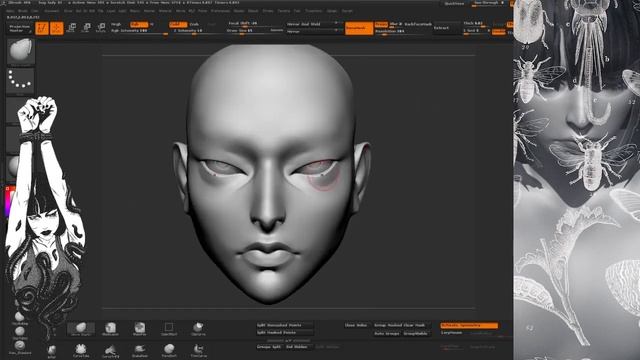Select the brush left of CurveTube
This screenshot has width=640, height=360.
coord(51,350)
